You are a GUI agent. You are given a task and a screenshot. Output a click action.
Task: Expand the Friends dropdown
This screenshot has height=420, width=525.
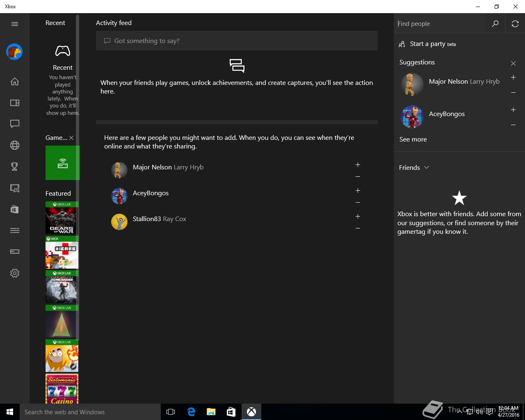(x=414, y=167)
